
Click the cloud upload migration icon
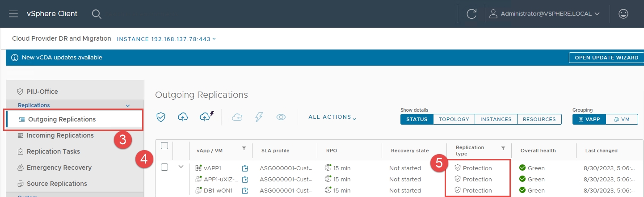tap(183, 117)
